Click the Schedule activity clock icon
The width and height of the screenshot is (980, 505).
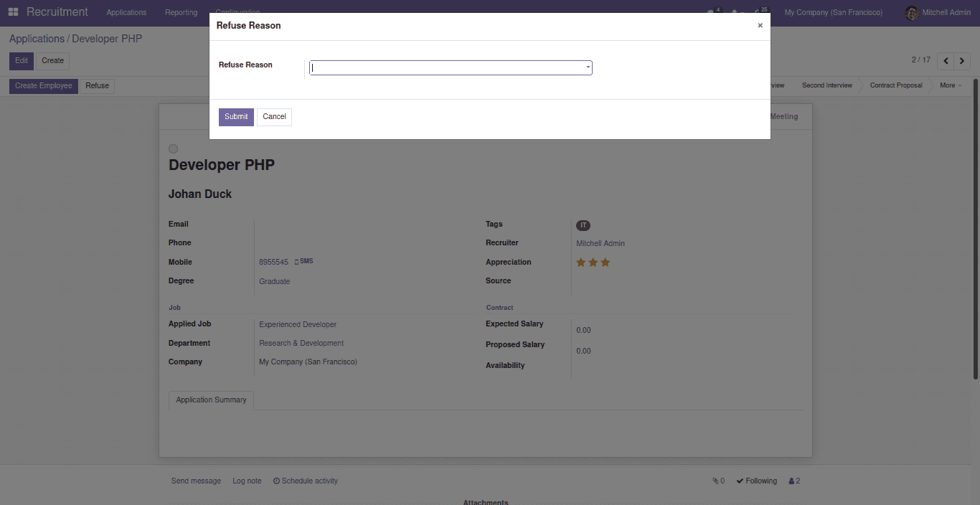pos(276,481)
